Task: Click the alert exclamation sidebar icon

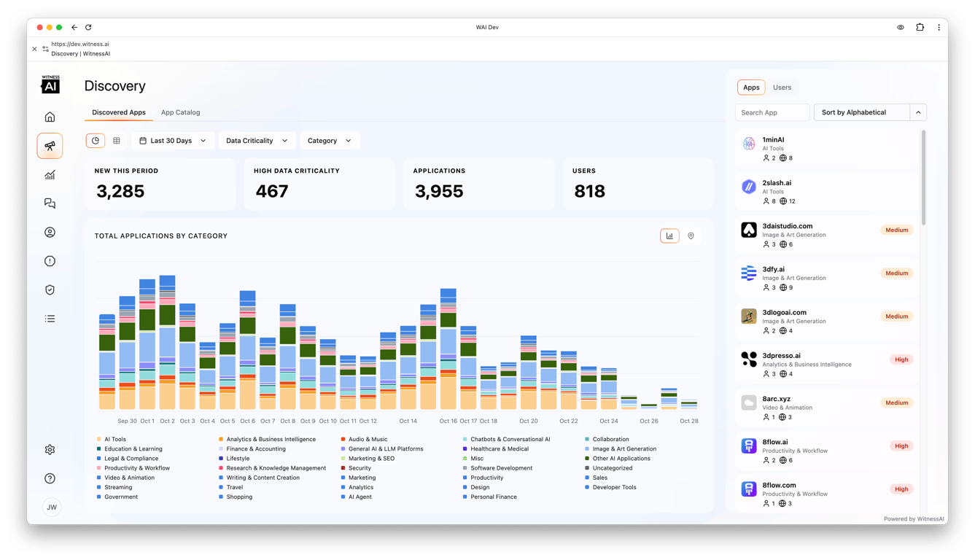Action: (x=50, y=261)
